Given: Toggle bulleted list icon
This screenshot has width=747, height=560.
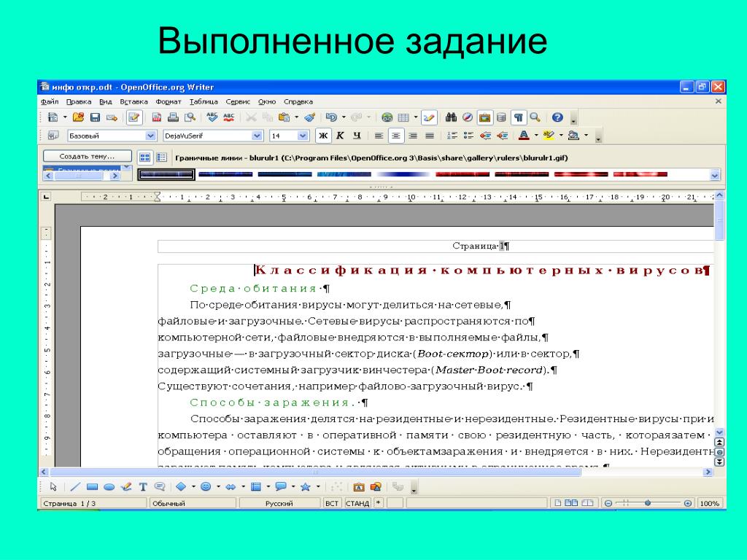Looking at the screenshot, I should (x=469, y=136).
